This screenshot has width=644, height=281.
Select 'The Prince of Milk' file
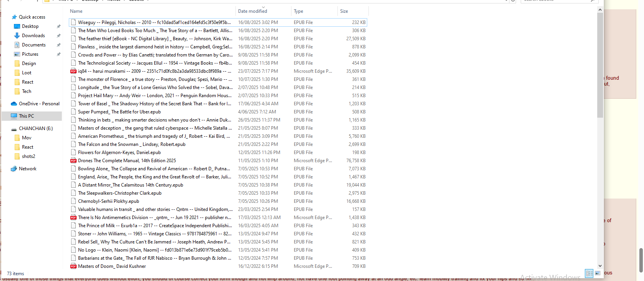point(155,226)
